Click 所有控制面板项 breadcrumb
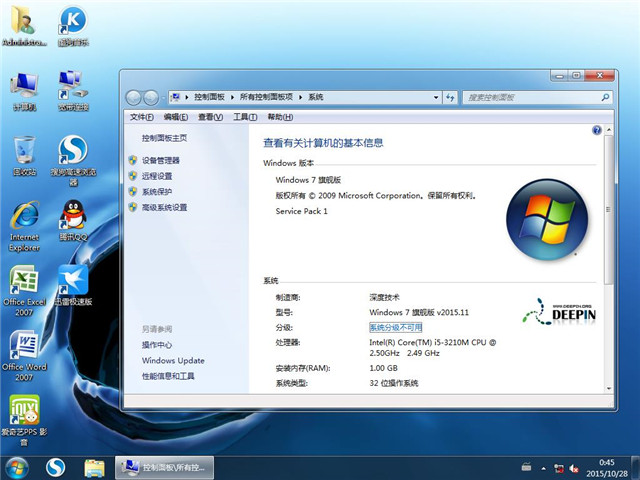640x480 pixels. [x=266, y=97]
